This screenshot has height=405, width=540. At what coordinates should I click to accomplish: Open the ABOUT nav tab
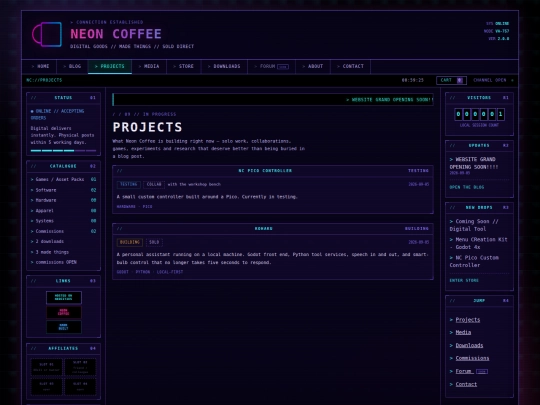point(313,66)
